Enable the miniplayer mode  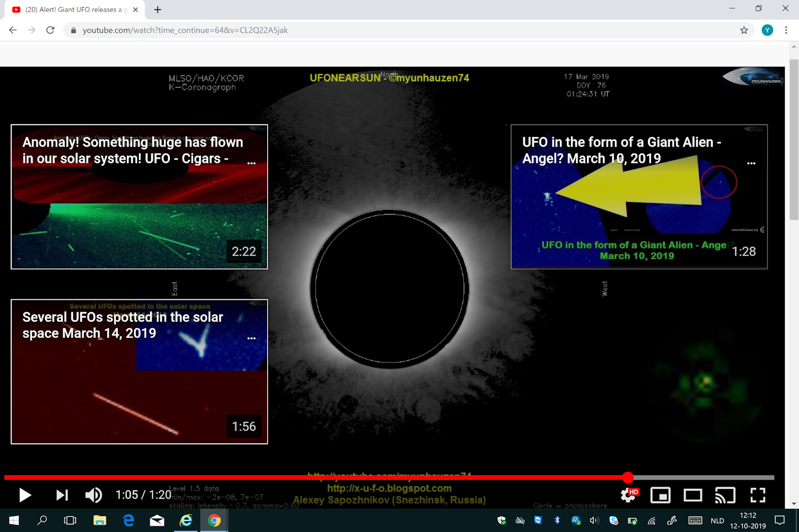pos(660,495)
